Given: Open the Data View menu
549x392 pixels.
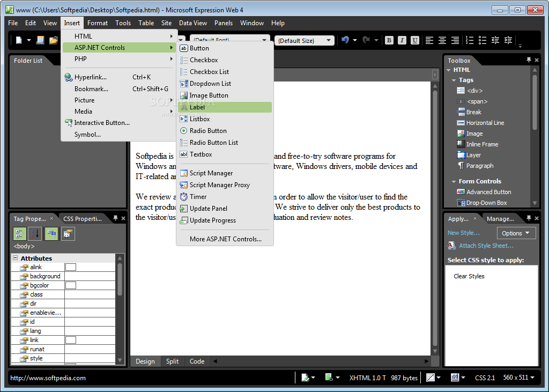Looking at the screenshot, I should coord(193,23).
